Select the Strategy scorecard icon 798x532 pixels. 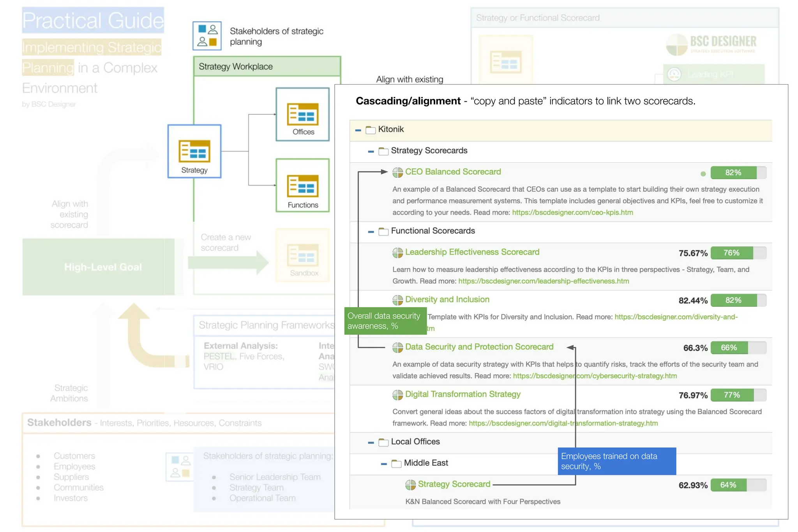point(194,151)
